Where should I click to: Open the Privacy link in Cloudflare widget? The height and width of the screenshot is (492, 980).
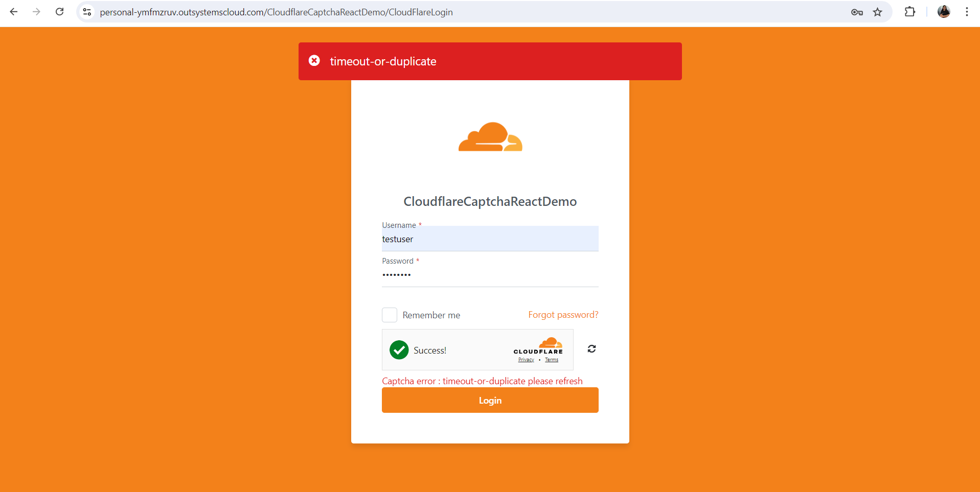click(x=526, y=360)
